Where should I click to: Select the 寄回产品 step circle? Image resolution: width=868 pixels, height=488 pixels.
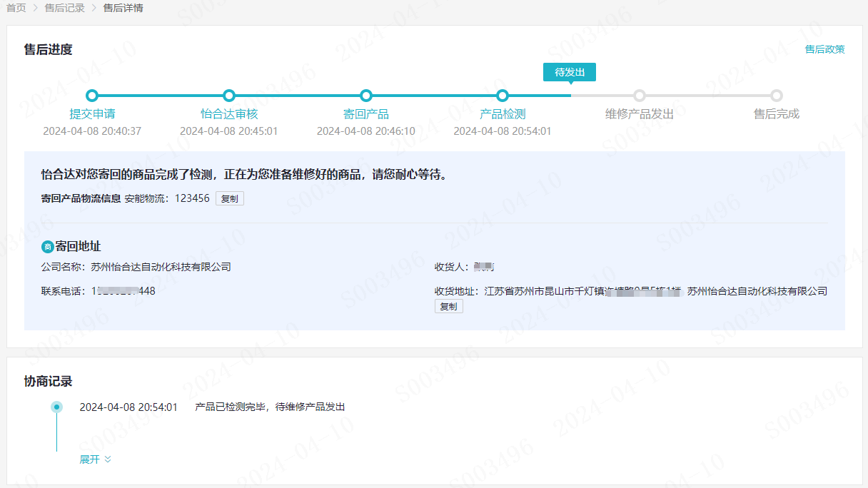(366, 96)
